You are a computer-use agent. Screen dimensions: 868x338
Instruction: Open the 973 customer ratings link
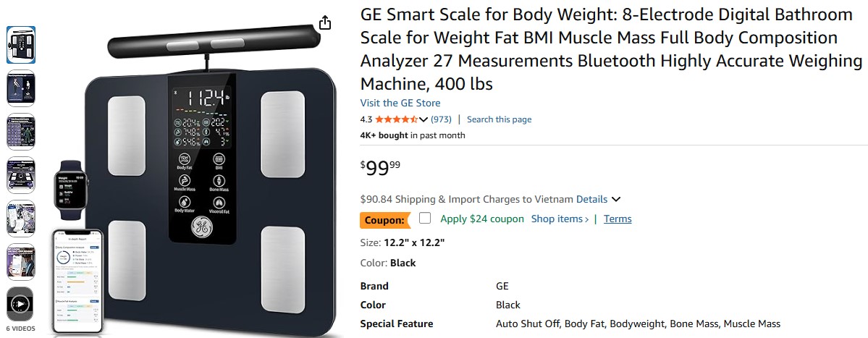click(441, 119)
